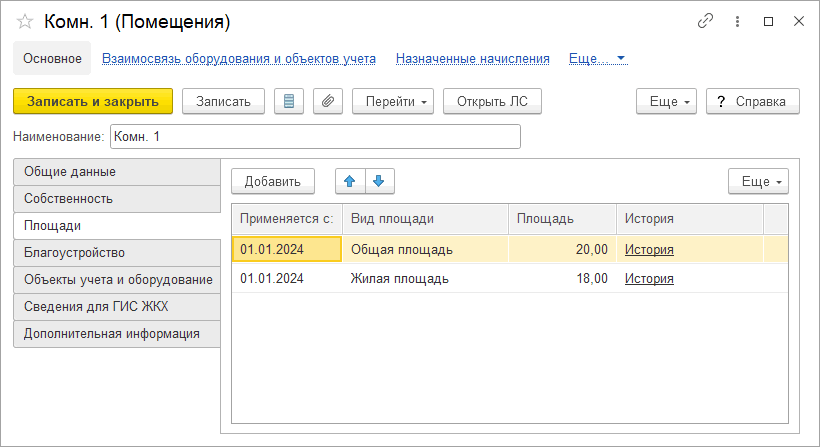Select the Общая площадь date cell 01.01.2024

(x=287, y=249)
